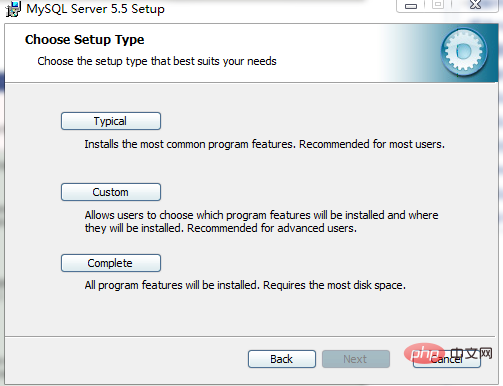This screenshot has width=503, height=386.
Task: Click the MySQL installer icon in the title bar
Action: (13, 9)
